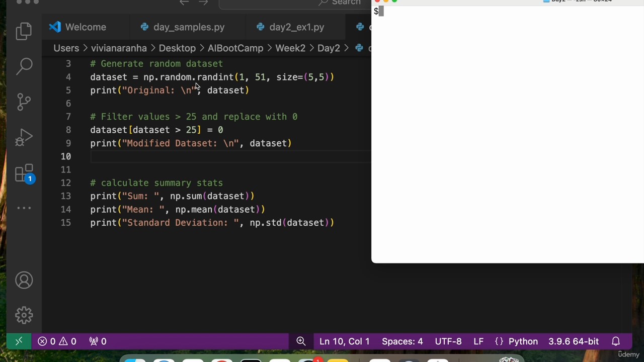644x362 pixels.
Task: Click Go Back arrow in title bar
Action: point(184,3)
